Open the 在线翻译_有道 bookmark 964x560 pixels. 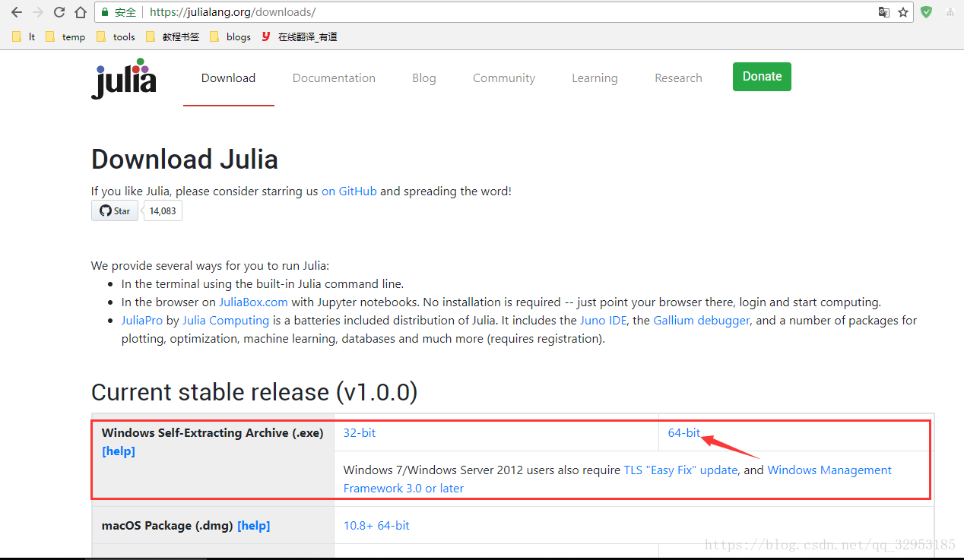[300, 36]
